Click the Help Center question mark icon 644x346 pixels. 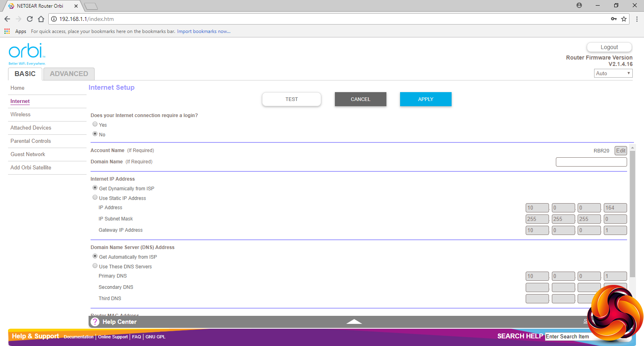pos(95,322)
